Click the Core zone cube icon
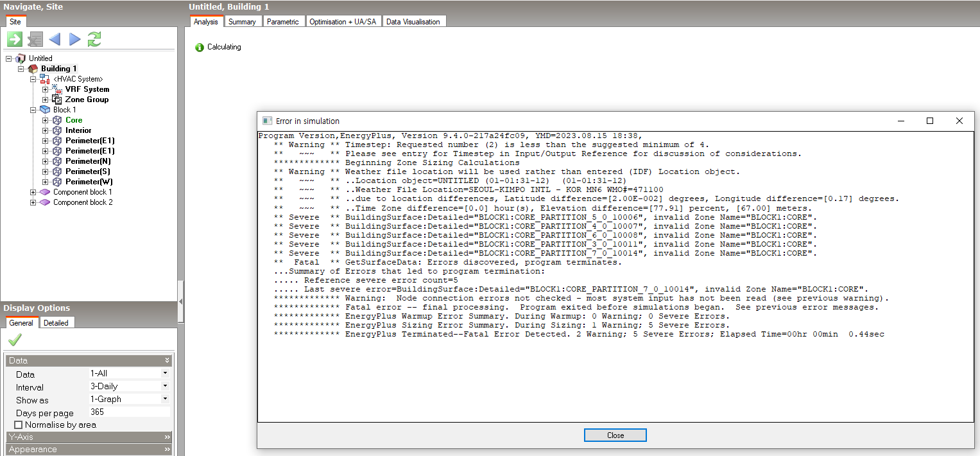Viewport: 980px width, 456px height. (x=57, y=120)
